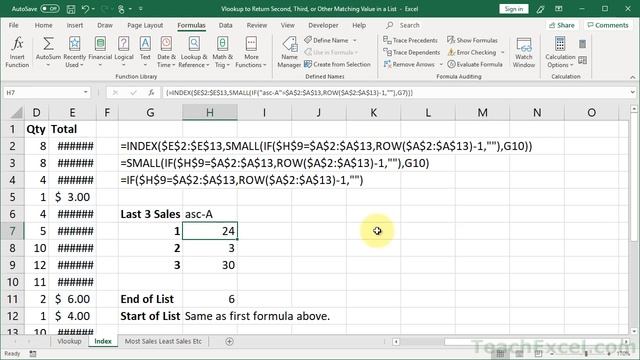Open Date & Time functions
The width and height of the screenshot is (640, 360).
click(166, 52)
